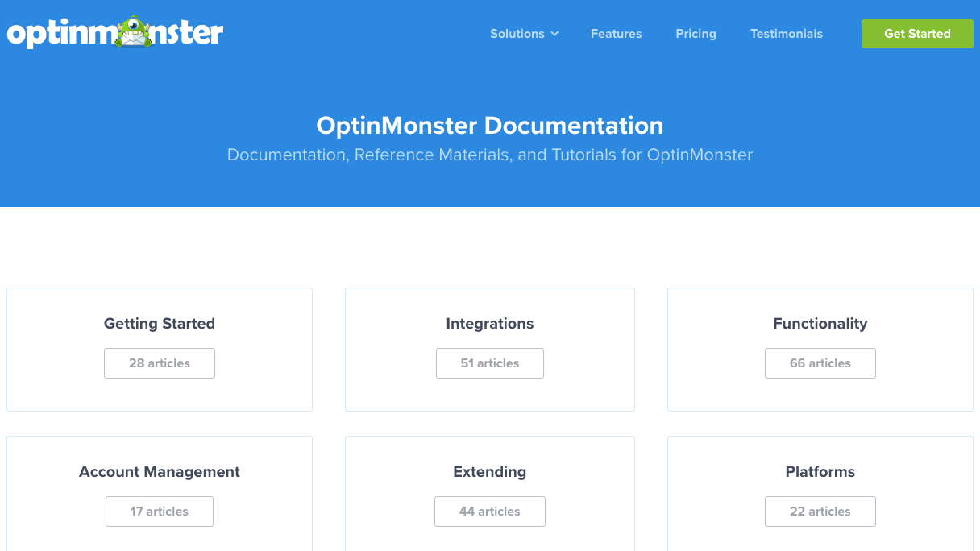View the 51 articles button

click(x=490, y=363)
